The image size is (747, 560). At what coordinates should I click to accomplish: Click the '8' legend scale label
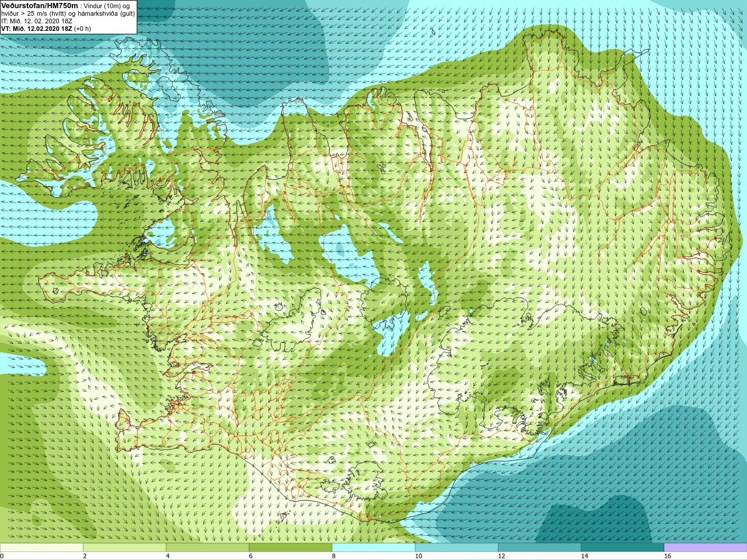[334, 556]
